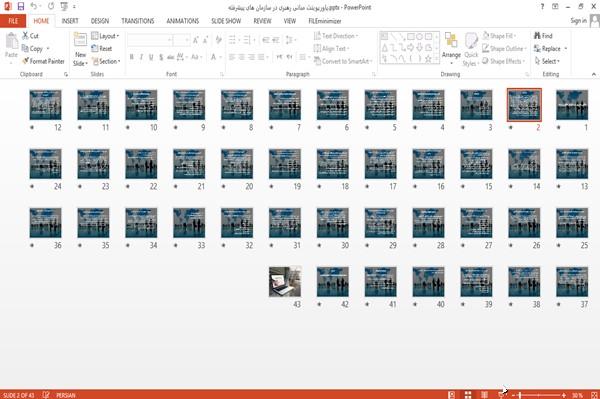Toggle Italic formatting

pos(141,57)
